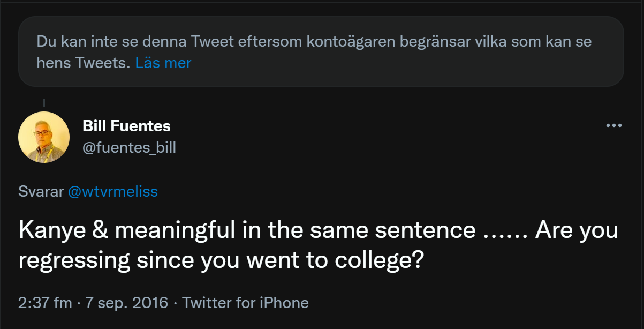644x329 pixels.
Task: Click the @fuentes_bill handle
Action: 129,147
